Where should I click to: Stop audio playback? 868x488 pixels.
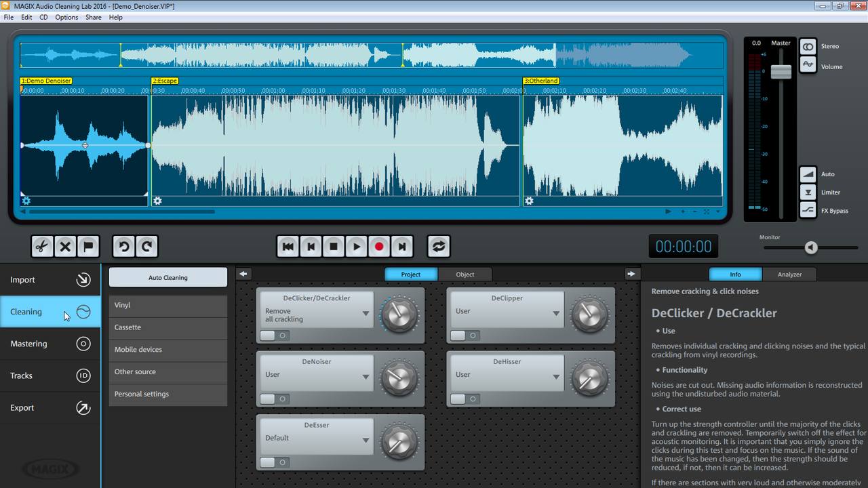tap(334, 247)
